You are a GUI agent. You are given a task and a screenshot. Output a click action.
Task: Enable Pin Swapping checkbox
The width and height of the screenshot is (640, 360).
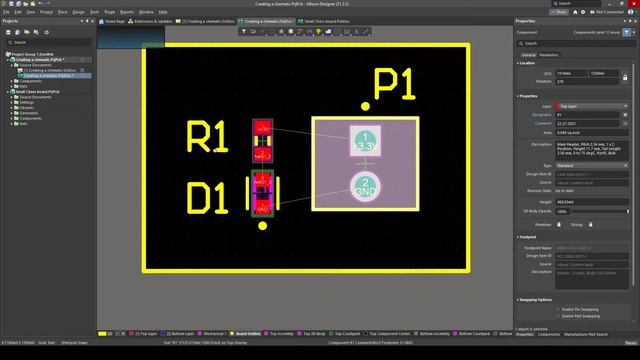tap(558, 309)
